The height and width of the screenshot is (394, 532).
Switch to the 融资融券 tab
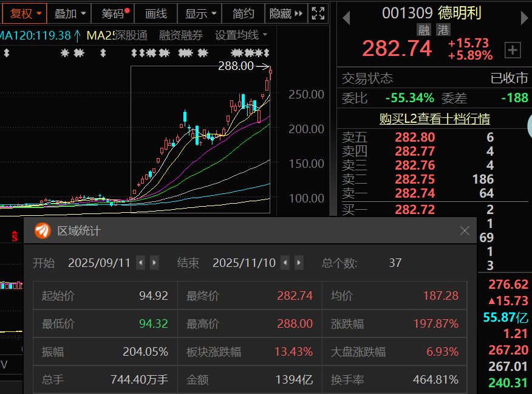coord(180,35)
